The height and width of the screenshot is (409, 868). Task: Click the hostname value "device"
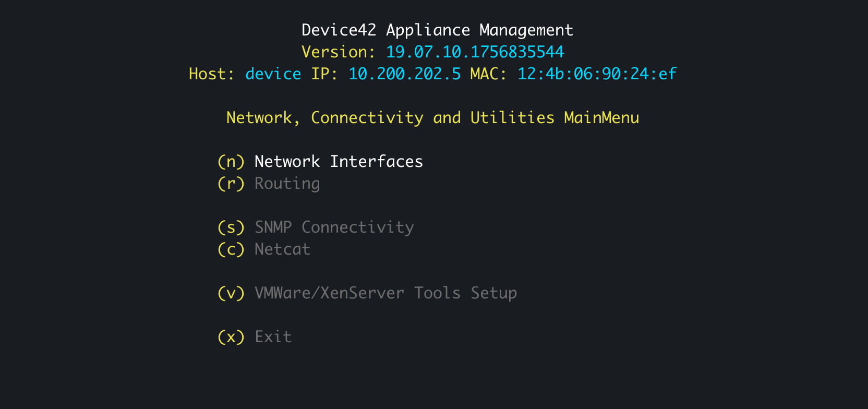273,74
